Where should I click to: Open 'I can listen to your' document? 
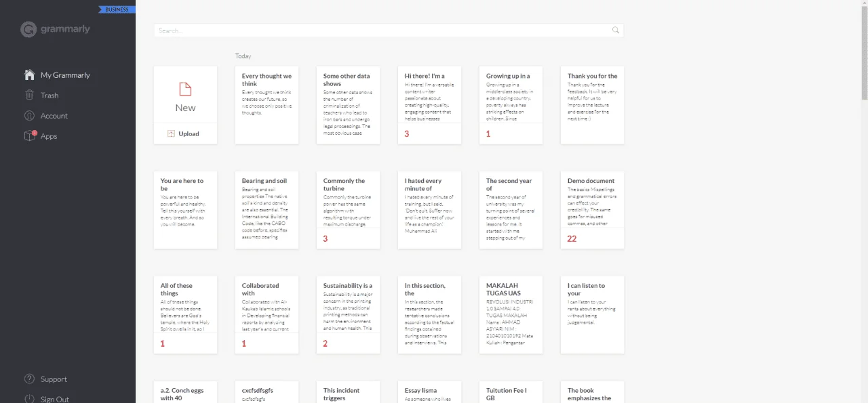(x=592, y=315)
